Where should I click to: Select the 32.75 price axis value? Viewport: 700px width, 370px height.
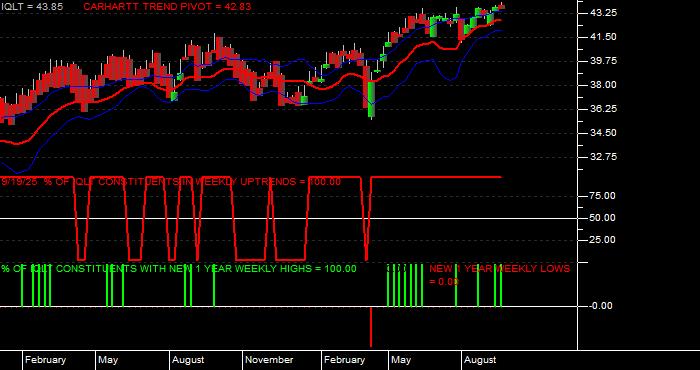(603, 157)
